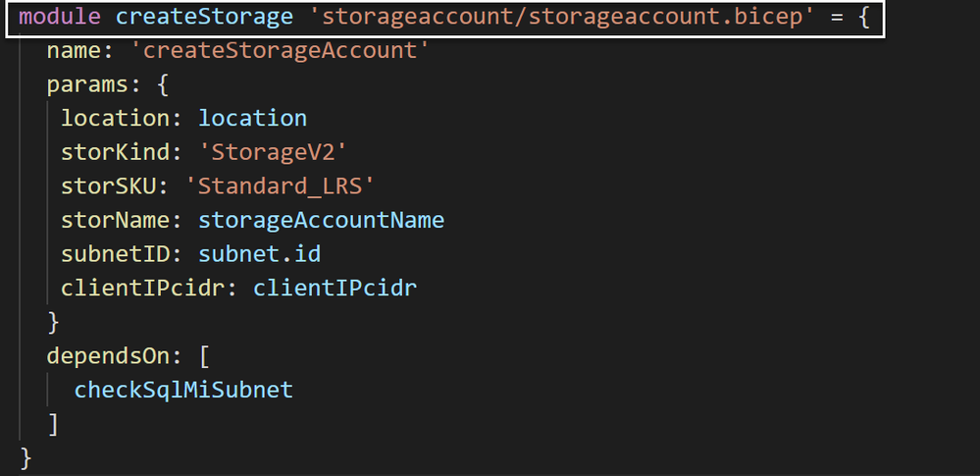980x476 pixels.
Task: Place cursor on createStorage module identifier
Action: pyautogui.click(x=204, y=17)
